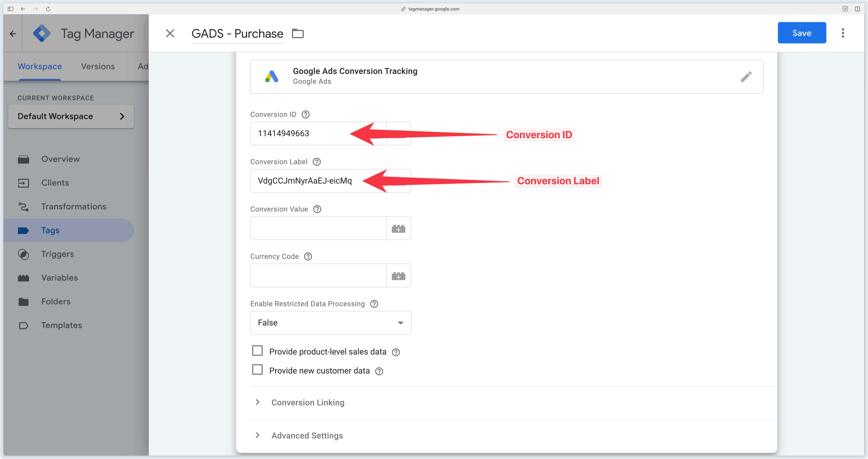Click the Conversion Label input field
868x459 pixels.
click(318, 181)
